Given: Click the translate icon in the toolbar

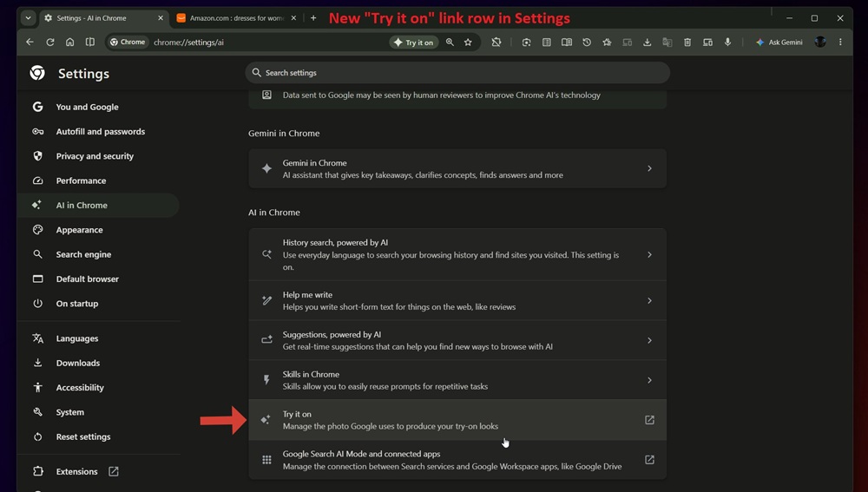Looking at the screenshot, I should (x=667, y=42).
